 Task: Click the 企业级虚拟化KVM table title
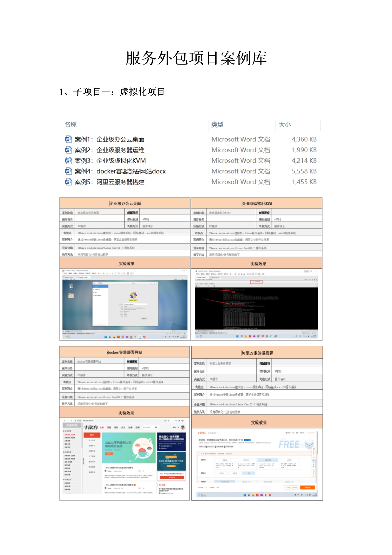257,203
